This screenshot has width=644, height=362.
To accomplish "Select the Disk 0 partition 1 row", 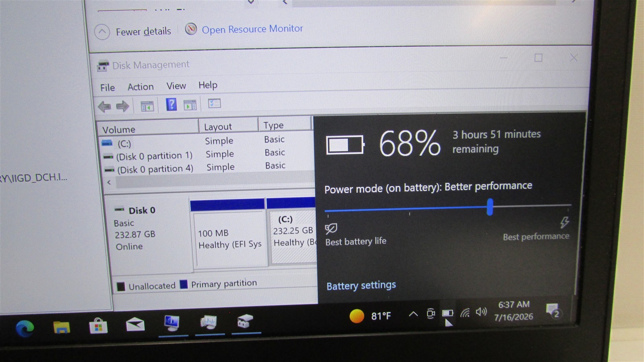I will pos(207,155).
